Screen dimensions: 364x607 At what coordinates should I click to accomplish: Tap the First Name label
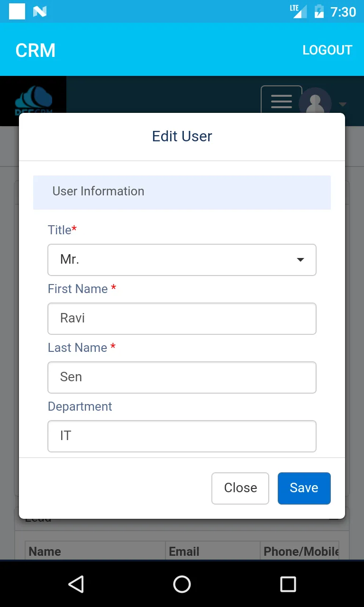[x=82, y=289]
